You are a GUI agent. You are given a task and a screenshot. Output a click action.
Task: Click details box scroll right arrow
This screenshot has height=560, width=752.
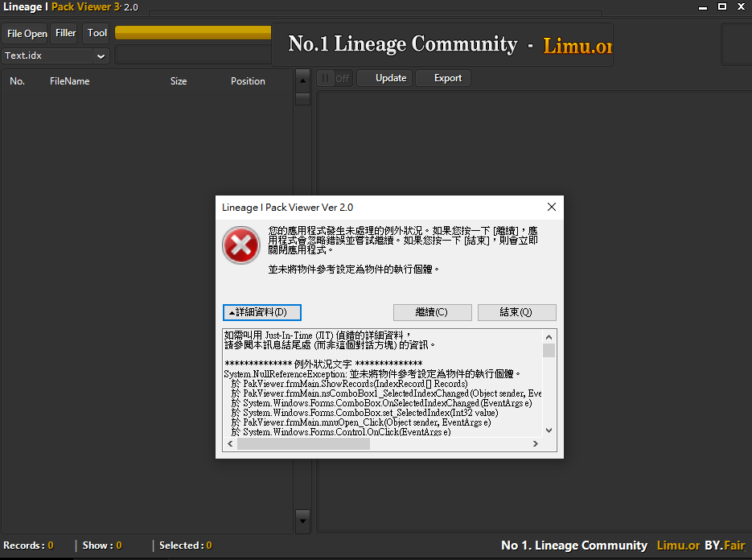click(x=536, y=444)
